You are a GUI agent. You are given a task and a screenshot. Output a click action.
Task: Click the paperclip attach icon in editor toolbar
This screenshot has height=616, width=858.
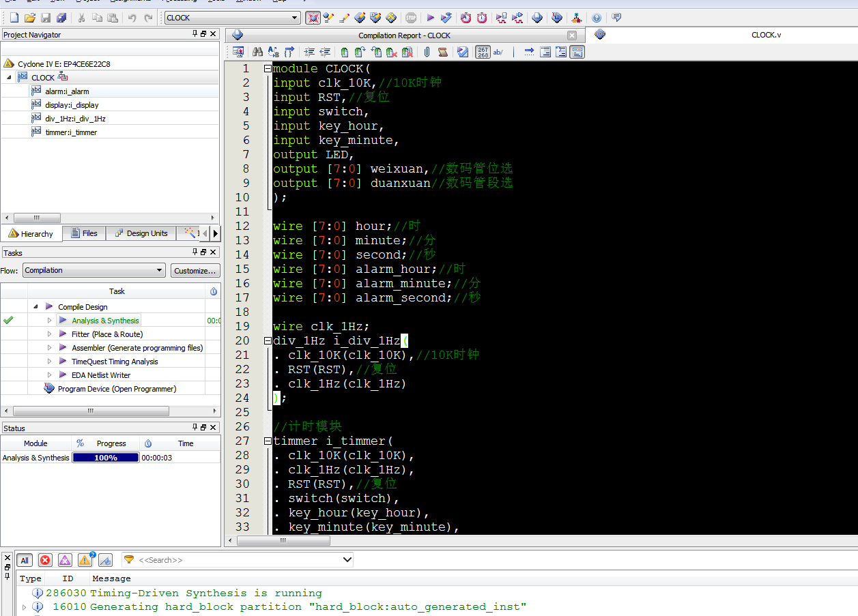[x=427, y=52]
